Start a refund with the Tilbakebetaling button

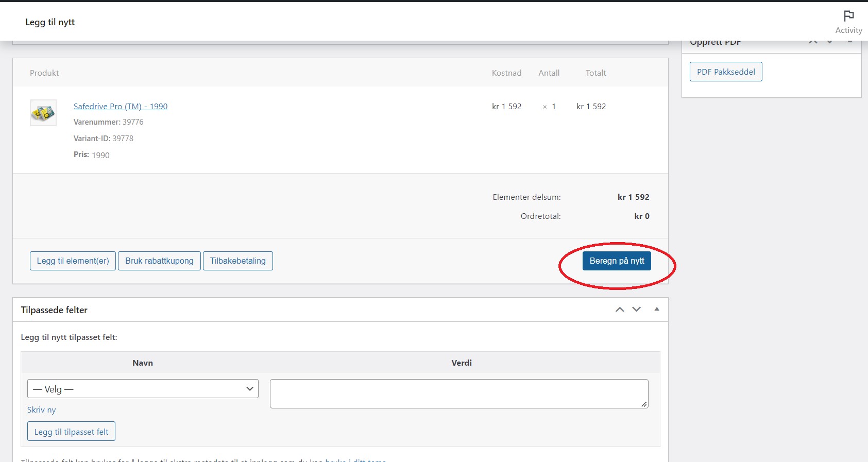click(237, 261)
